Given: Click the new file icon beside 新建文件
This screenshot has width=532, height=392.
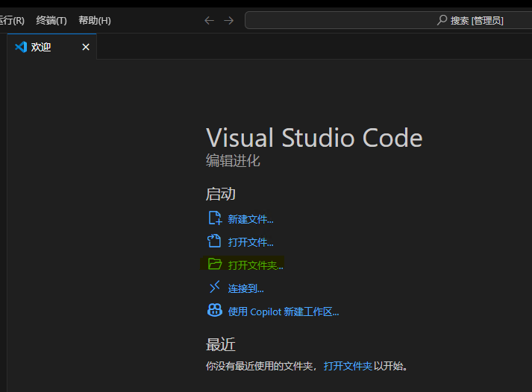Looking at the screenshot, I should click(x=215, y=218).
